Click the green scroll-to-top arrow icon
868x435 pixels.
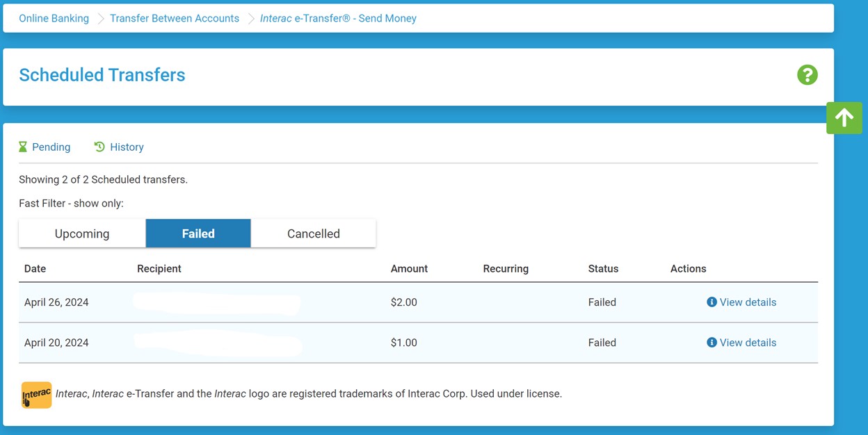(x=844, y=117)
